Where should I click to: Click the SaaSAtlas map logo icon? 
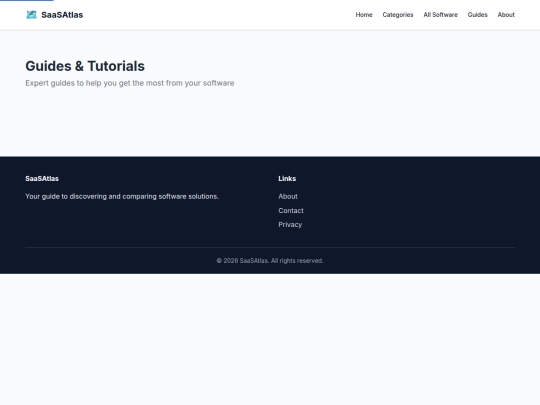(31, 15)
